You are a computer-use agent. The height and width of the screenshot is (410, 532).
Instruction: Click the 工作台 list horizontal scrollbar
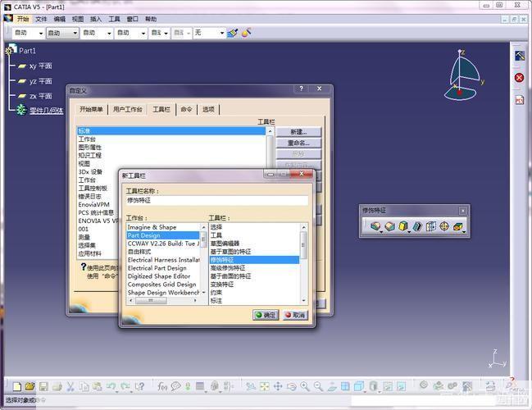pyautogui.click(x=162, y=300)
